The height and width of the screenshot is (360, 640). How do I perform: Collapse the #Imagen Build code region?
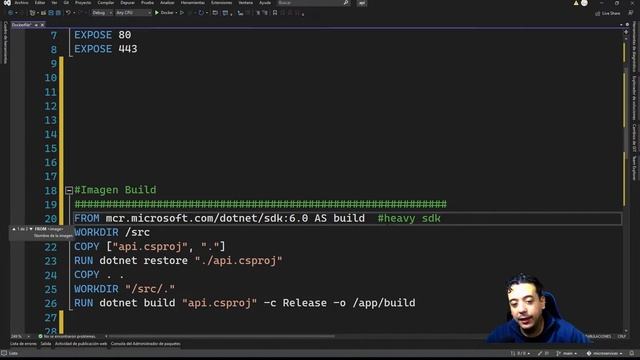[69, 190]
